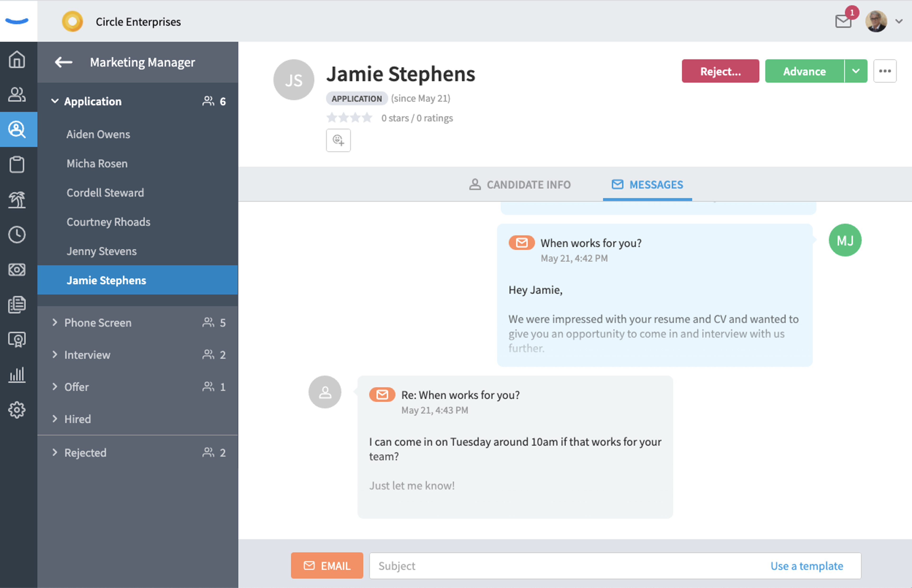Screen dimensions: 912x588
Task: Click the mail inbox notification icon
Action: pyautogui.click(x=843, y=21)
